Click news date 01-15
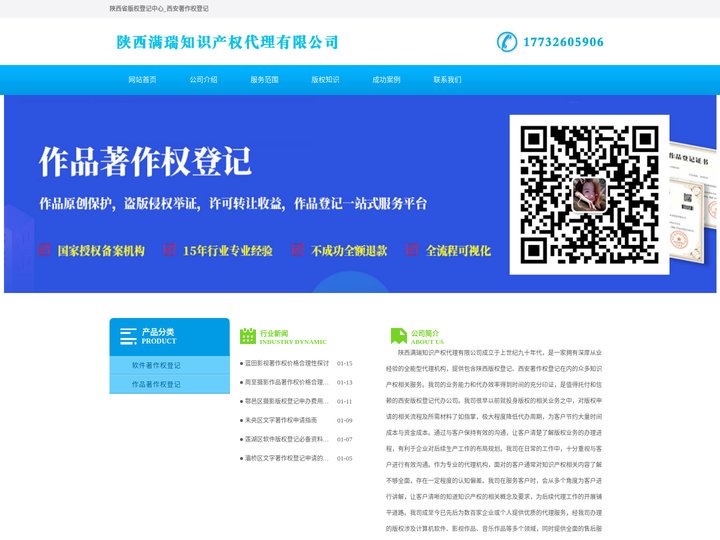The height and width of the screenshot is (540, 720). click(x=344, y=363)
